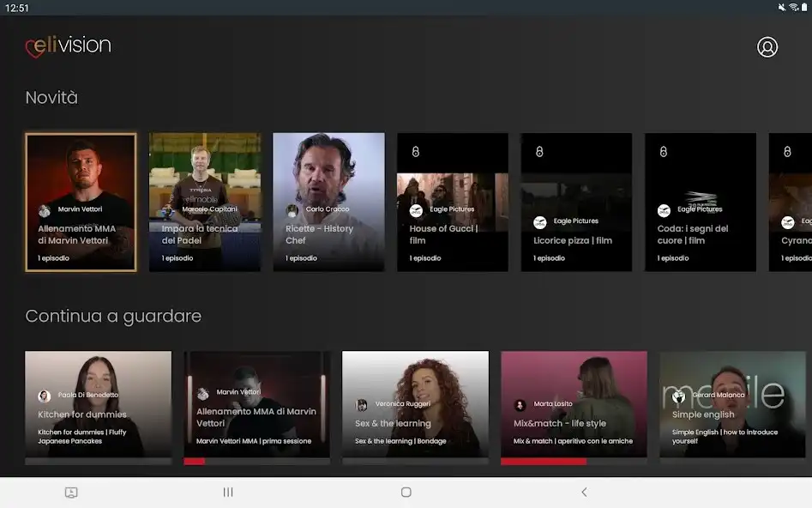This screenshot has width=812, height=508.
Task: Select Ricette - History Chef card
Action: pyautogui.click(x=328, y=202)
